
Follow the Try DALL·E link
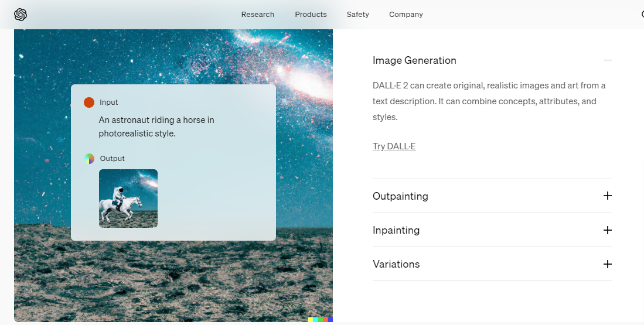pyautogui.click(x=394, y=146)
